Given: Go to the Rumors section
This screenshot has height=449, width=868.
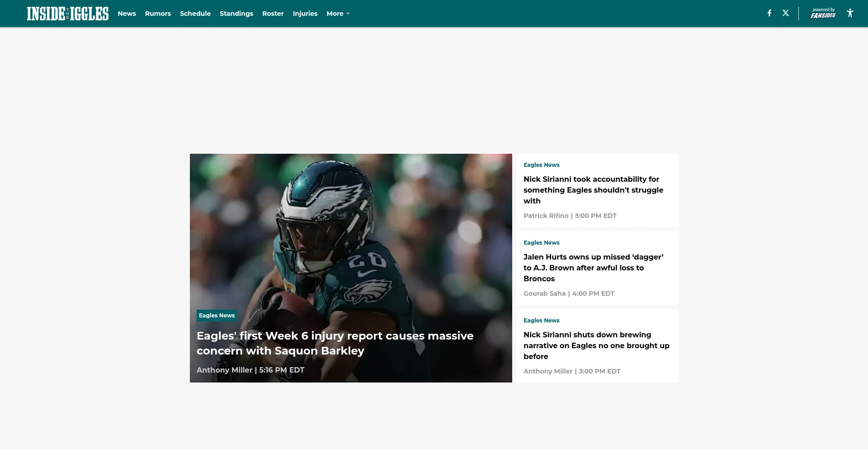Looking at the screenshot, I should (158, 14).
